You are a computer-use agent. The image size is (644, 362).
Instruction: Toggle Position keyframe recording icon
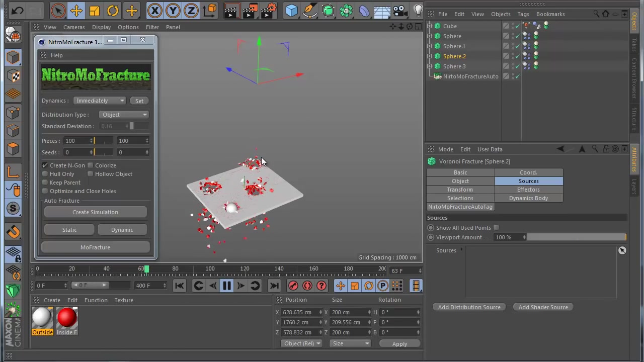click(x=341, y=286)
